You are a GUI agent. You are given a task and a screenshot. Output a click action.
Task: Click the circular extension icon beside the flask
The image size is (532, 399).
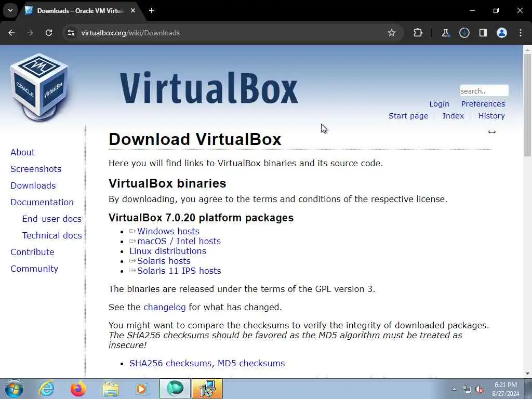464,33
